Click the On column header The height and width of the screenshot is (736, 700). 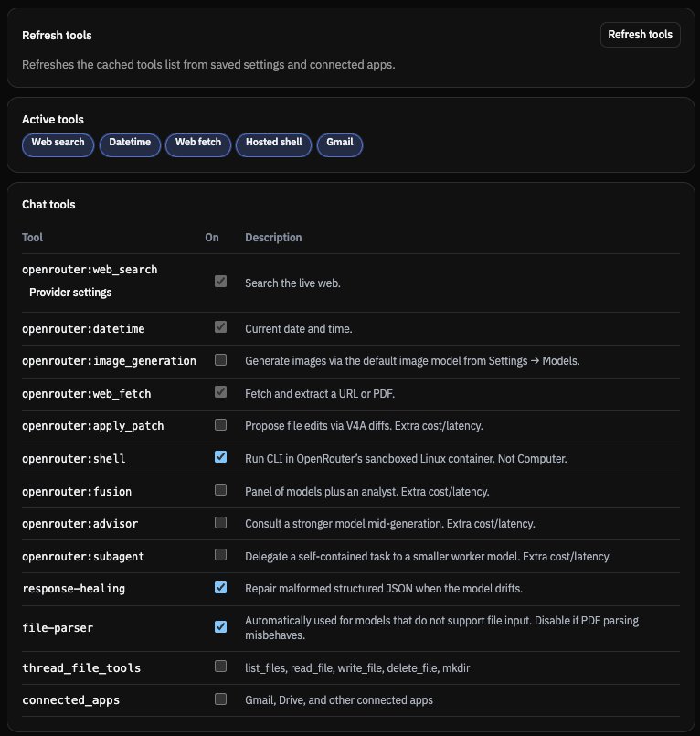pos(212,238)
